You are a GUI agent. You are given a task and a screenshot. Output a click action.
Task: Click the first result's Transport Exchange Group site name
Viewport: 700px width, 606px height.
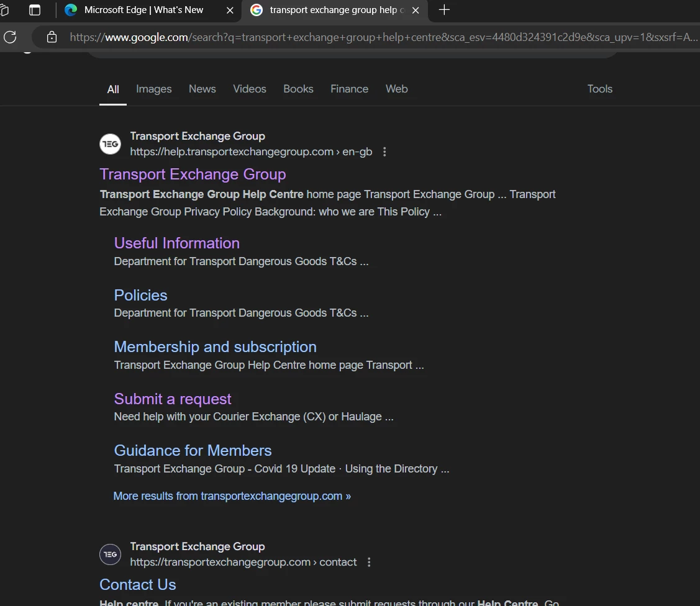198,136
